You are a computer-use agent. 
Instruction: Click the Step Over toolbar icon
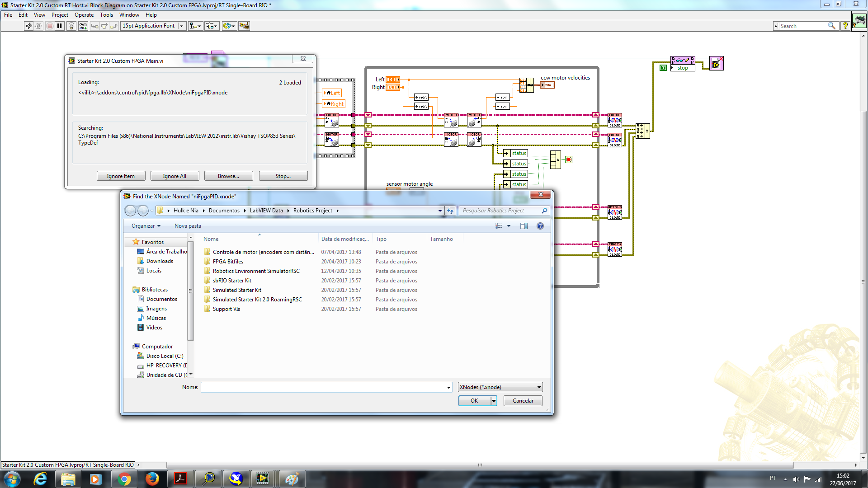coord(104,26)
